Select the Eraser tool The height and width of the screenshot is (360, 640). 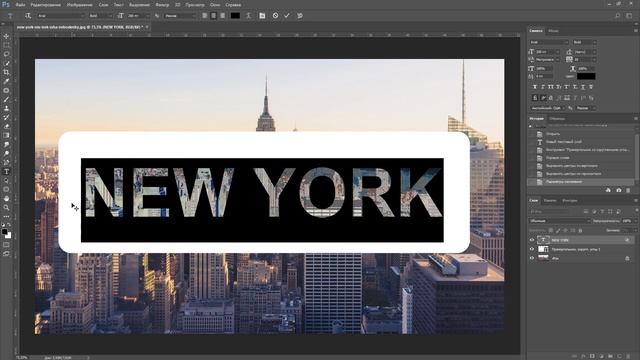6,127
